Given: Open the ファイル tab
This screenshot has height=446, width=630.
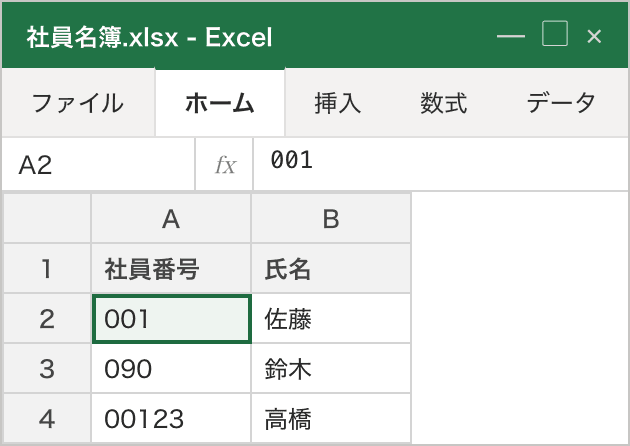Looking at the screenshot, I should 78,103.
